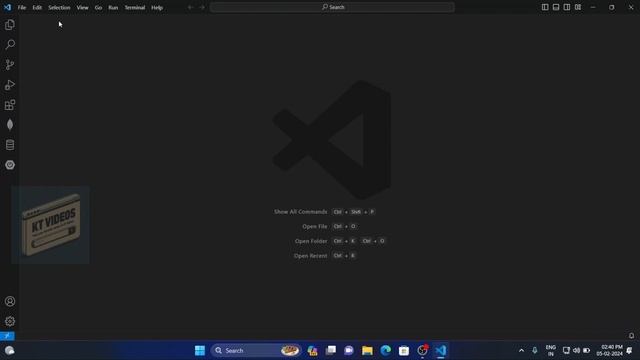Open the Selection menu
Viewport: 640px width, 360px height.
(59, 7)
